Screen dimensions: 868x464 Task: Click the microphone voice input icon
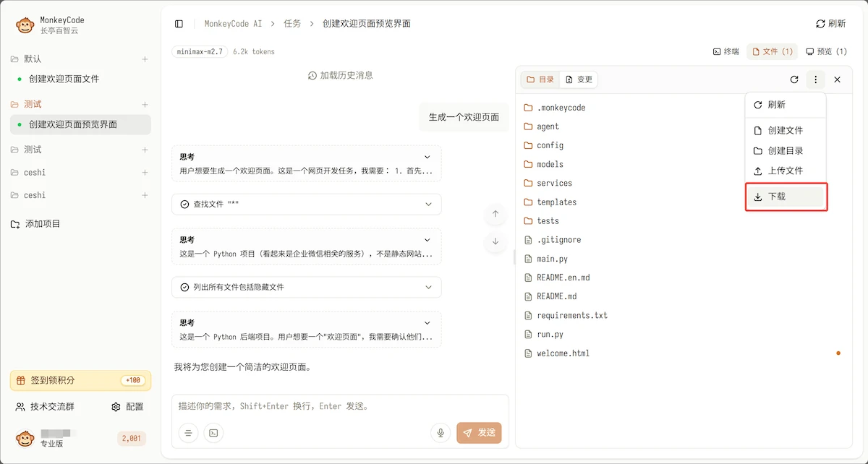(440, 433)
